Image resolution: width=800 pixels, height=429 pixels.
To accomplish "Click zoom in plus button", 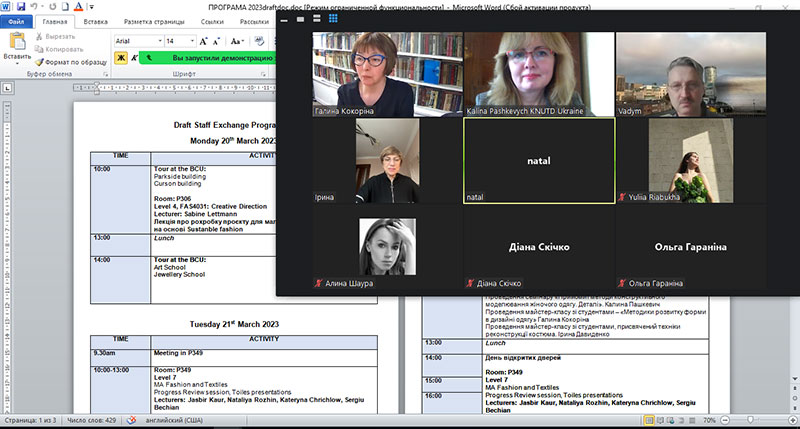I will (793, 420).
